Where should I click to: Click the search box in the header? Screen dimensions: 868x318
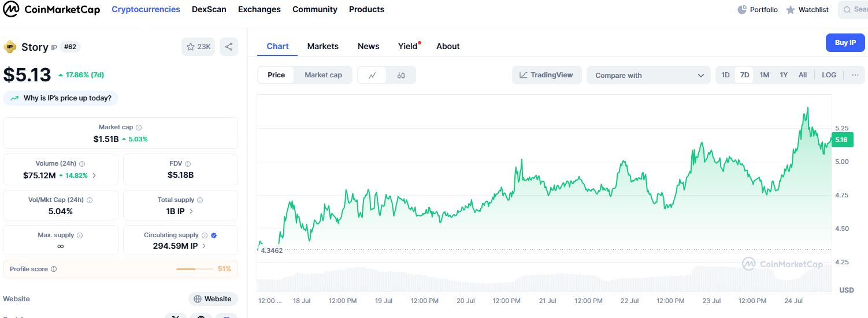pos(853,10)
